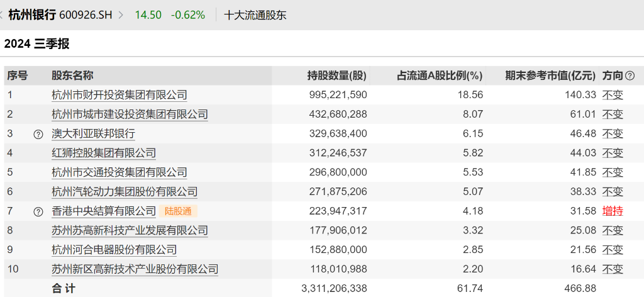Click the question-mark icon beside 香港中央结算有限公司

[38, 211]
